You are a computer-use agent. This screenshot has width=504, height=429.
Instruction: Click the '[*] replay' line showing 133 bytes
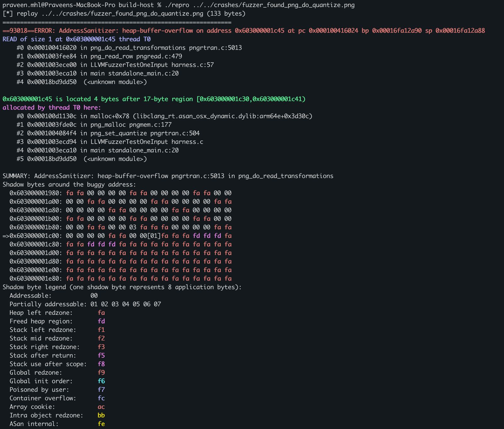coord(124,14)
